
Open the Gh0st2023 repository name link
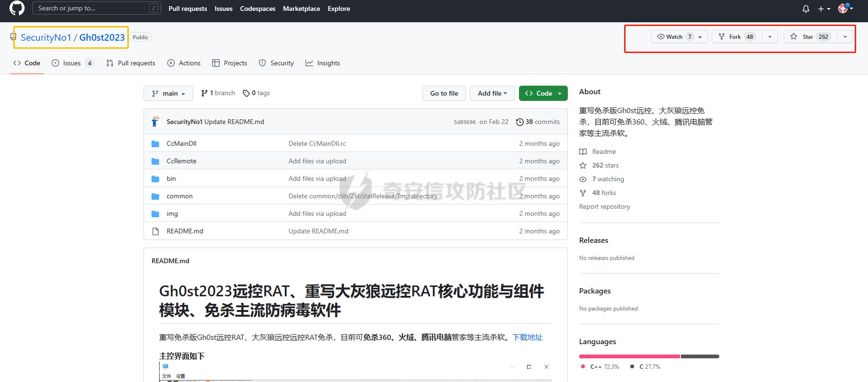pyautogui.click(x=102, y=37)
